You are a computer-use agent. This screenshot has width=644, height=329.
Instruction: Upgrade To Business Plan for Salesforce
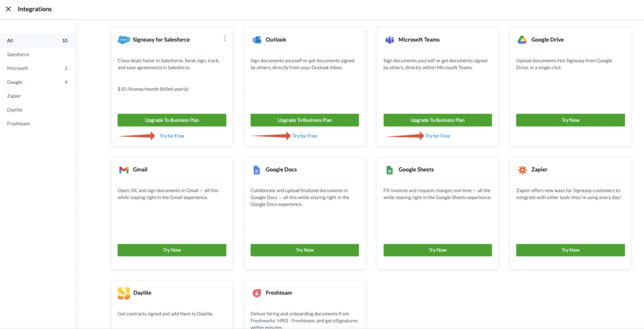(172, 120)
